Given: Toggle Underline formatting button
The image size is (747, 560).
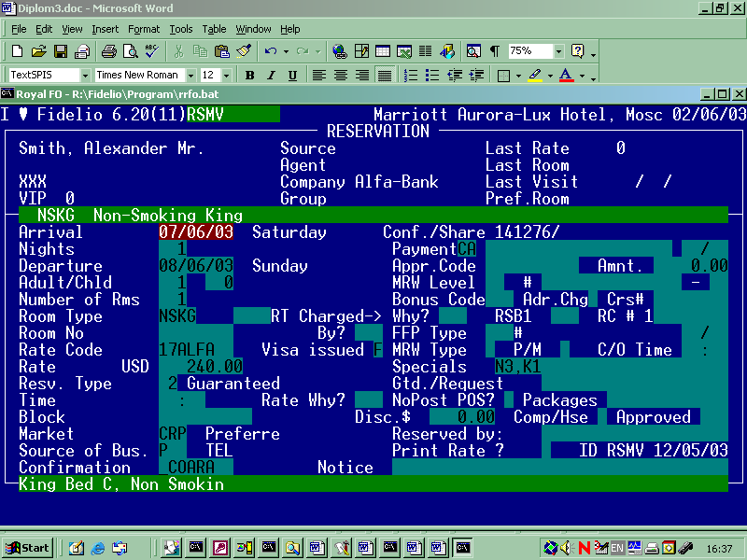Looking at the screenshot, I should point(292,76).
